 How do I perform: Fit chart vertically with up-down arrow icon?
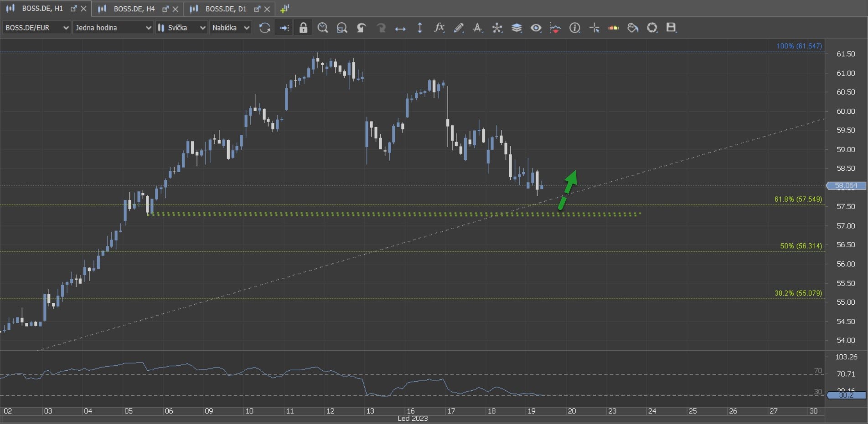point(420,28)
